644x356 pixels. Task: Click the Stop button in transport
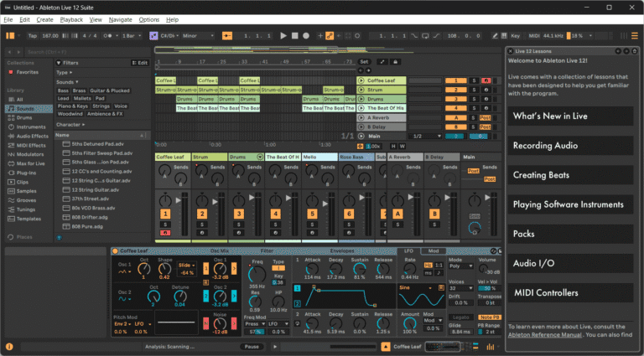295,36
